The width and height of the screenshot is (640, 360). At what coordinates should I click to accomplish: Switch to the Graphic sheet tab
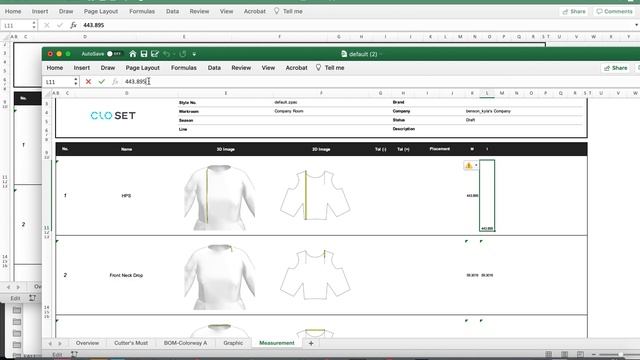click(233, 343)
